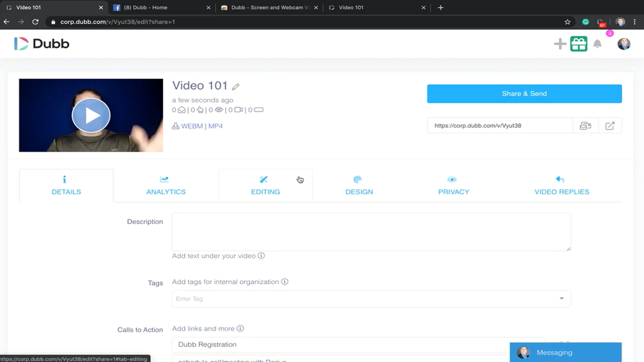644x362 pixels.
Task: Switch to the Video Replies tab
Action: tap(562, 186)
